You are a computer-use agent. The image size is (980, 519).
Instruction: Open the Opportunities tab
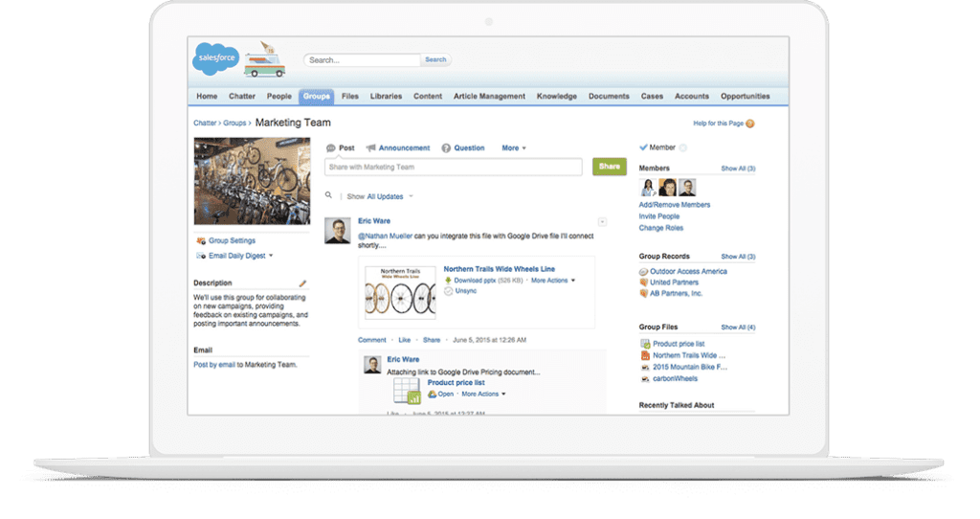[x=745, y=97]
